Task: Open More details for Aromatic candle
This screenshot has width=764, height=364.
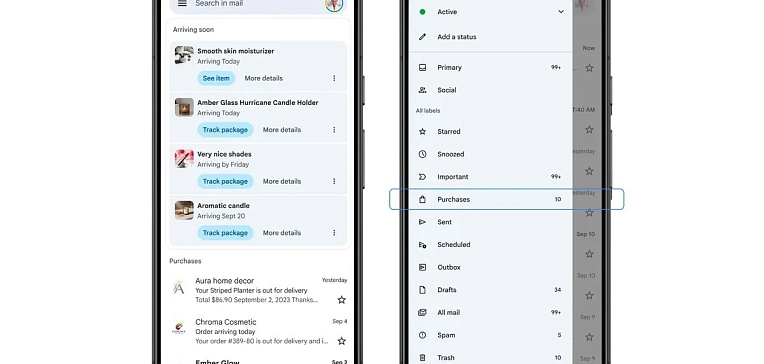Action: click(282, 233)
